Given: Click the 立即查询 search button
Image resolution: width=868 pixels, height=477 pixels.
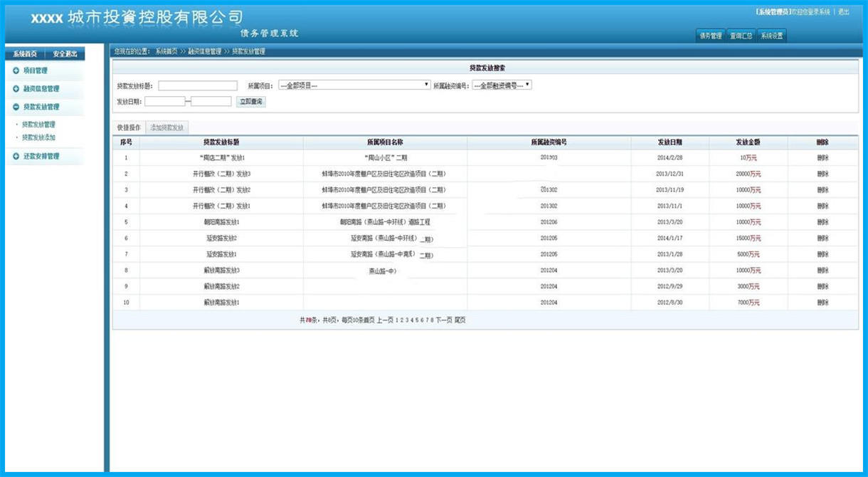Looking at the screenshot, I should pos(250,102).
